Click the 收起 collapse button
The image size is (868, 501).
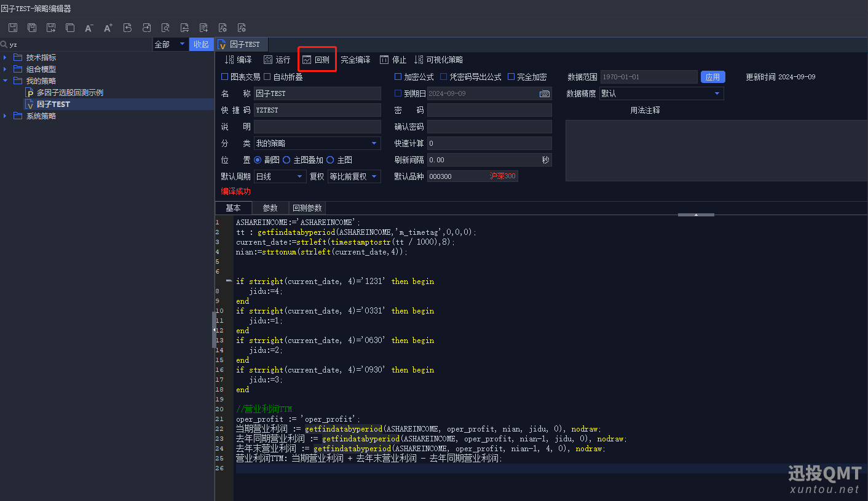pos(201,44)
